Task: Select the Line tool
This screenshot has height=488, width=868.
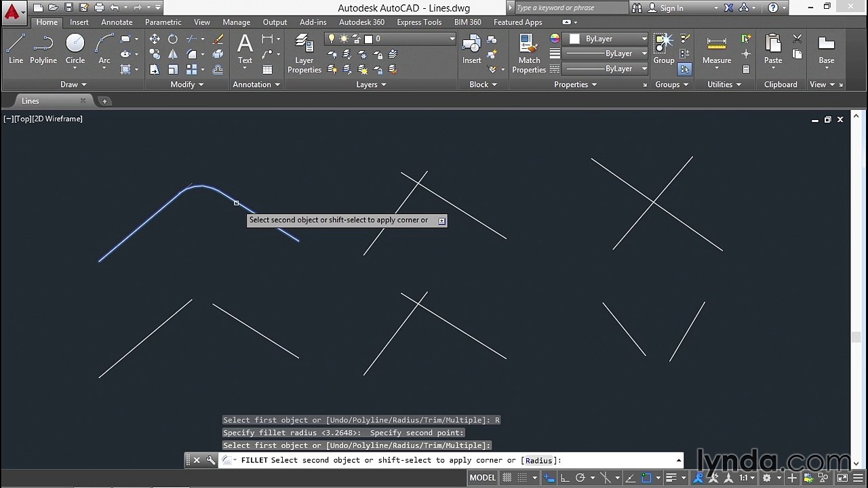Action: [16, 49]
